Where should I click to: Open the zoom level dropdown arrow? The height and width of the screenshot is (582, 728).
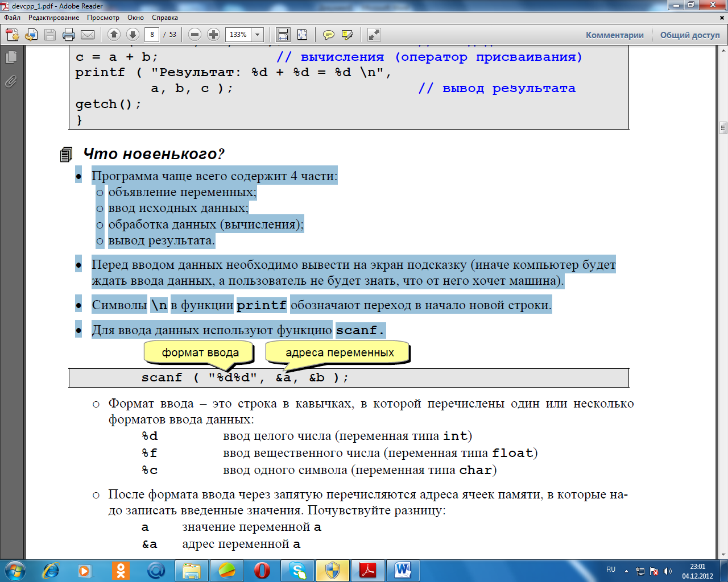coord(257,35)
